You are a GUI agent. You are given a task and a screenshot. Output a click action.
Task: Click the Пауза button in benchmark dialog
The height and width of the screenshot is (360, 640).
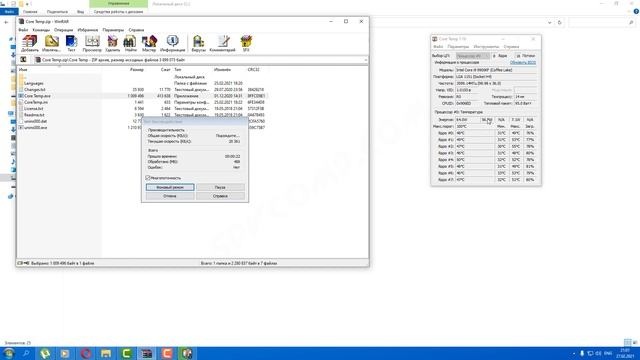pyautogui.click(x=220, y=187)
